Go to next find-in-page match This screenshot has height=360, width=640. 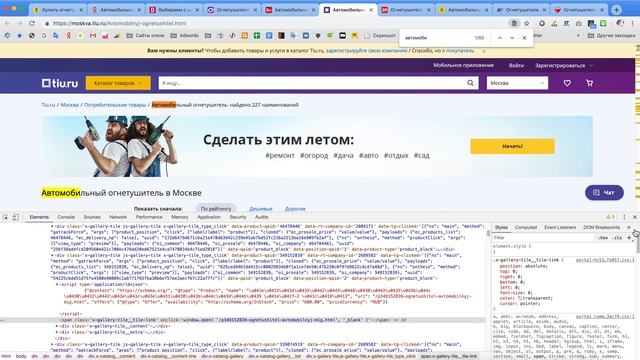(512, 38)
